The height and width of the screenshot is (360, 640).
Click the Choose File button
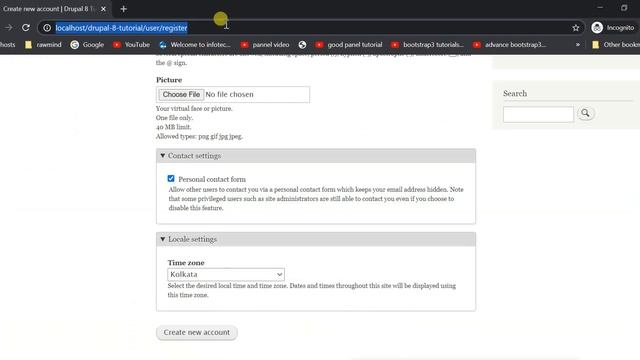[x=181, y=94]
